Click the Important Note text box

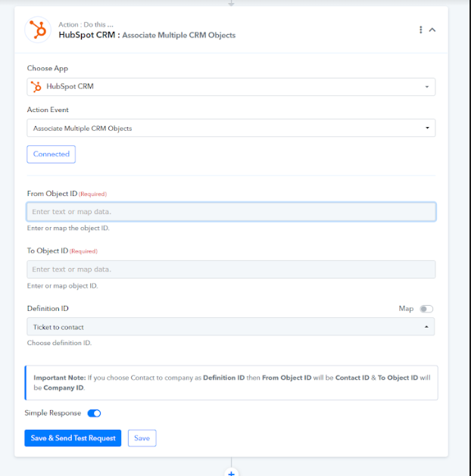click(232, 383)
